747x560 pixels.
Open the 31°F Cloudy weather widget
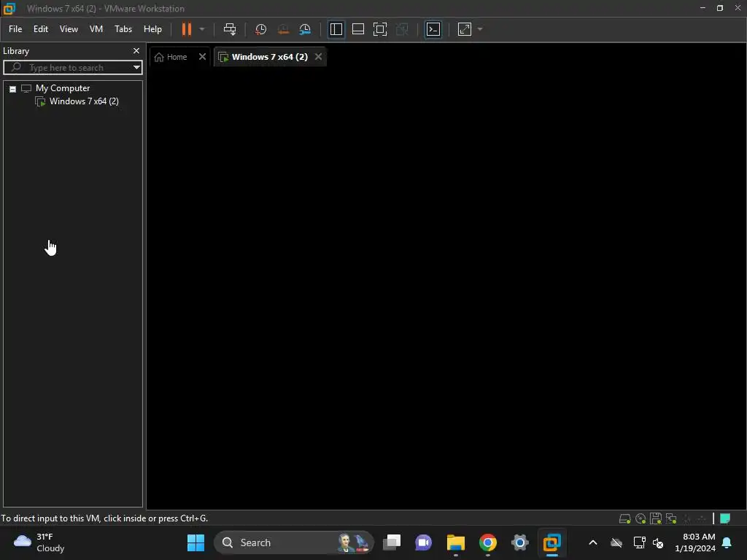(x=39, y=542)
